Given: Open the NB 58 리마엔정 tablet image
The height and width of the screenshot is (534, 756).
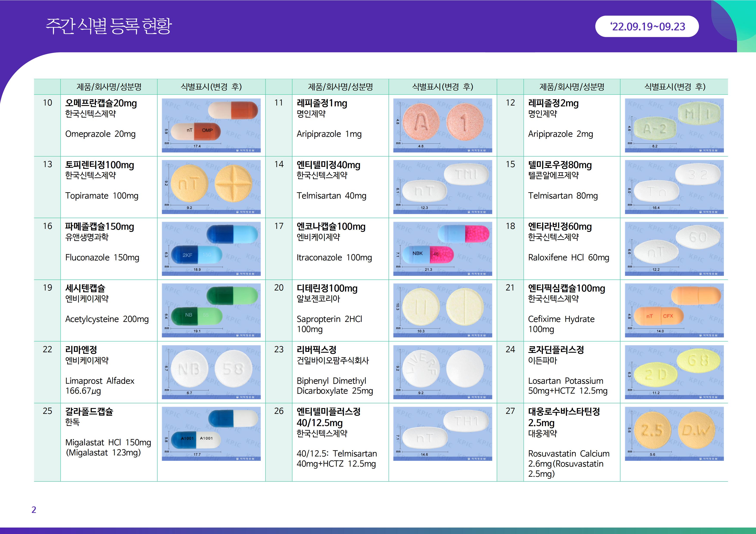Looking at the screenshot, I should point(211,372).
